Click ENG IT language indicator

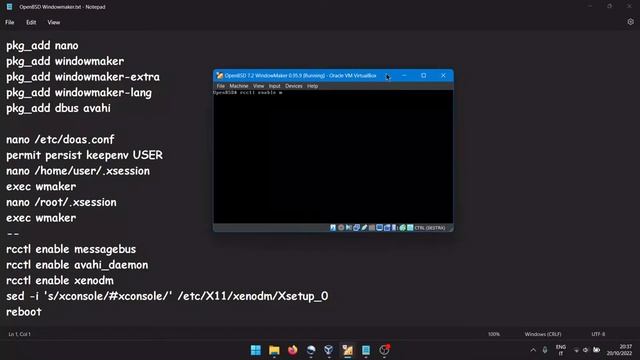(561, 350)
